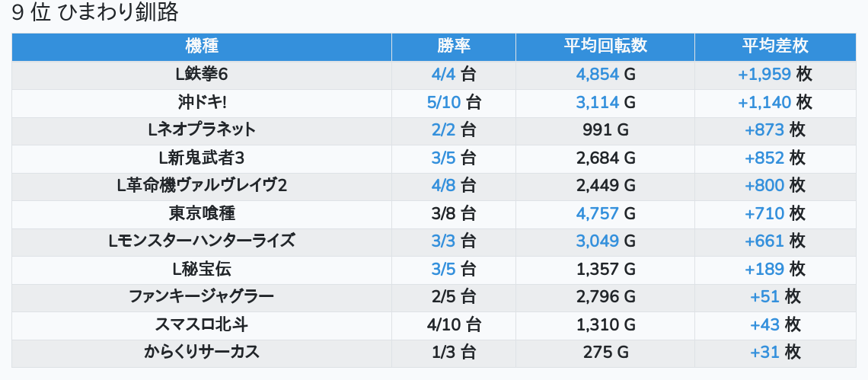Click the Lモンスターハンターライズ machine name
Image resolution: width=868 pixels, height=380 pixels.
click(x=202, y=241)
